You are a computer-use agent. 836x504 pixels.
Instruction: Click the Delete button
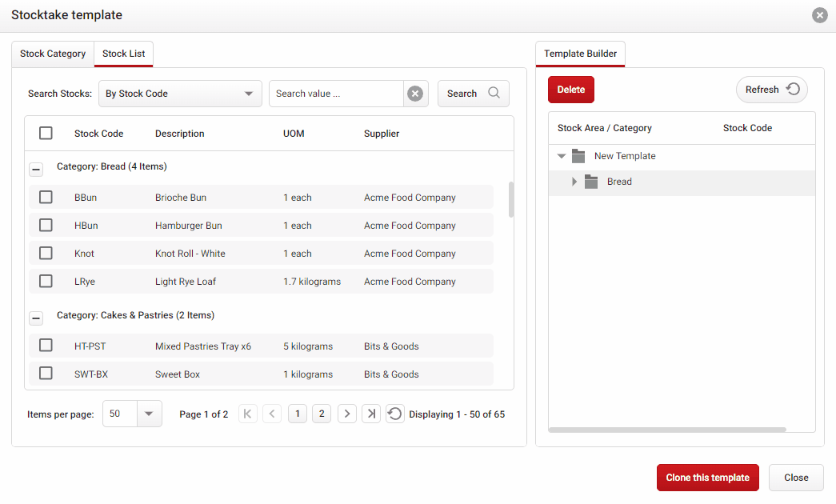(x=570, y=90)
